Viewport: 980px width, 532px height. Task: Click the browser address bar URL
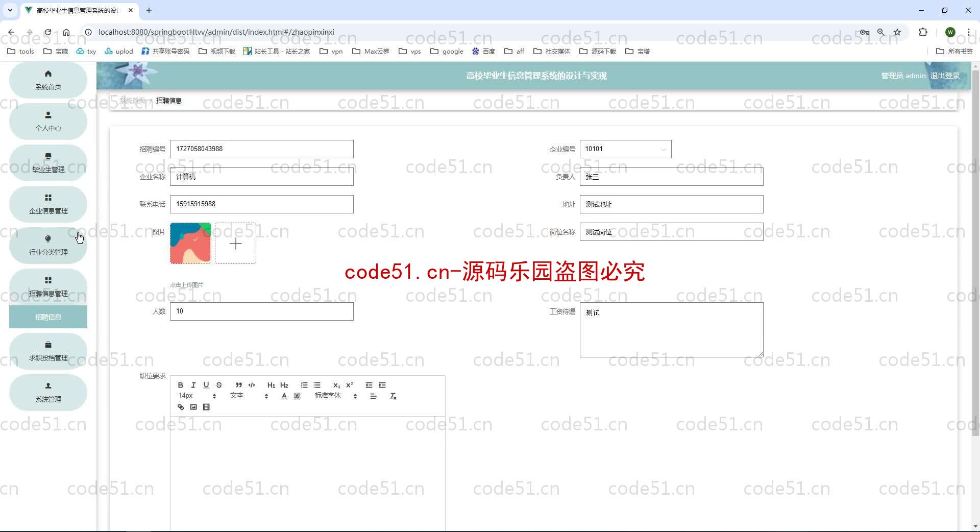tap(216, 32)
